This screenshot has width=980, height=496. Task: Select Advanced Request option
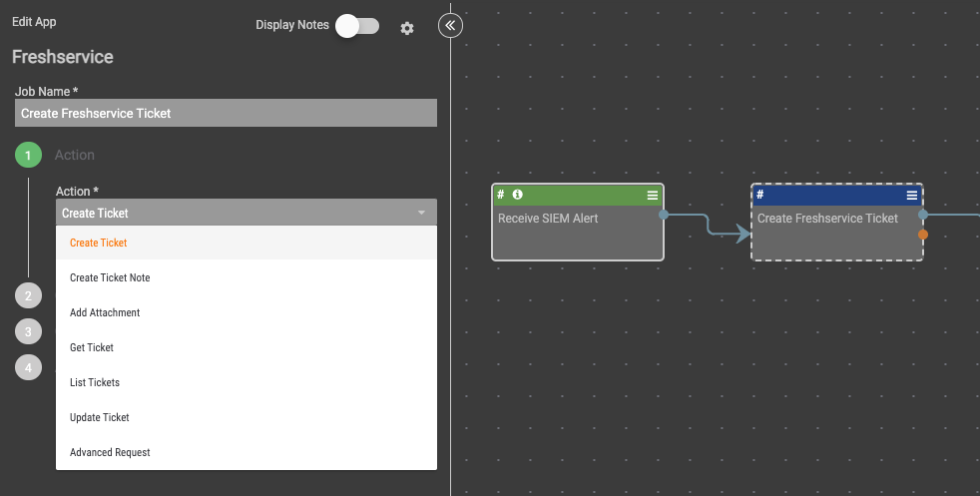(x=246, y=452)
